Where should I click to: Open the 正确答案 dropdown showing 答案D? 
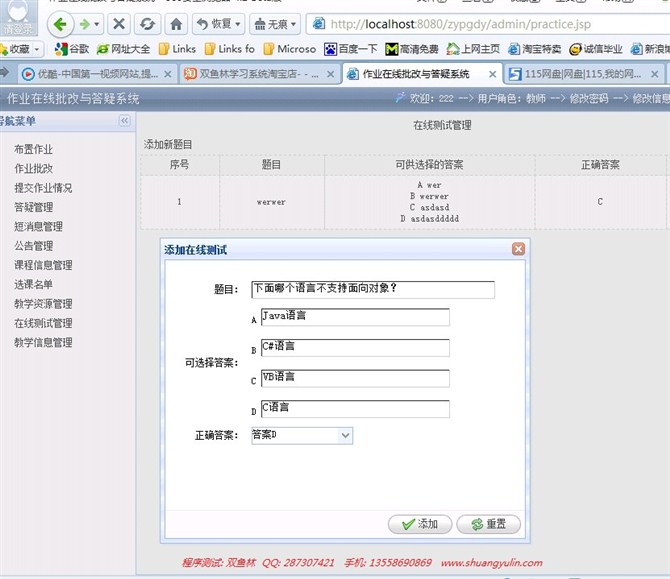point(302,435)
